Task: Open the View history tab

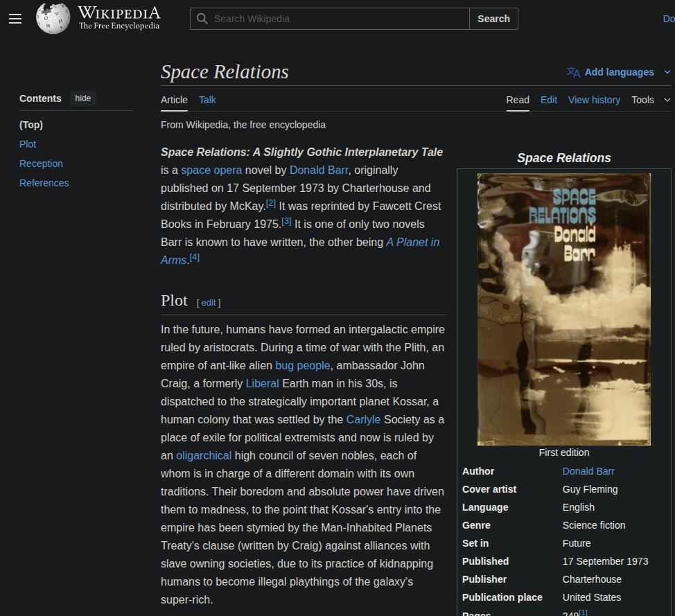Action: tap(594, 100)
